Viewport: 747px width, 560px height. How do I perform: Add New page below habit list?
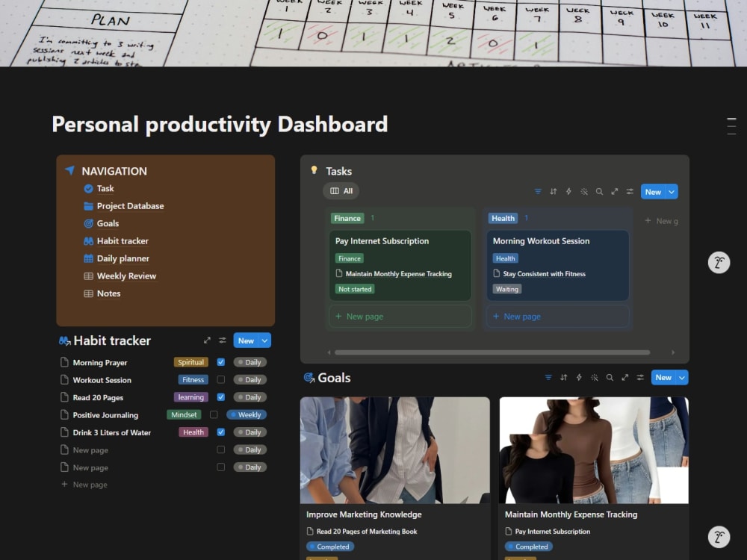tap(84, 485)
